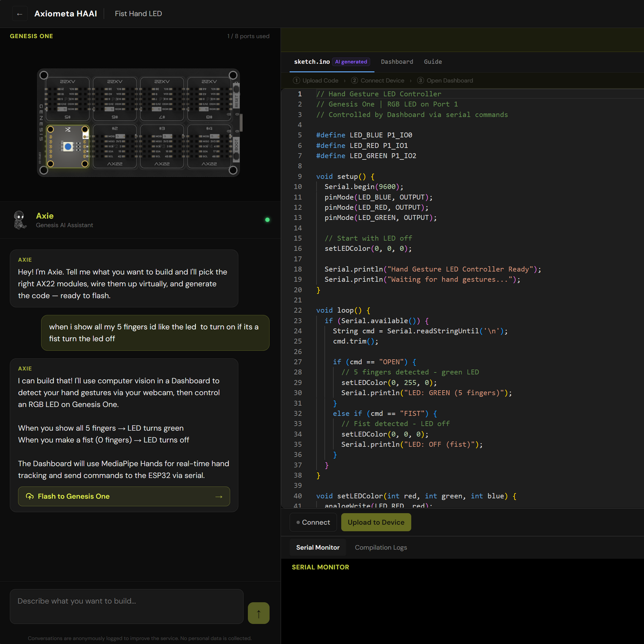Click Upload to Device button
Image resolution: width=644 pixels, height=644 pixels.
(x=376, y=522)
